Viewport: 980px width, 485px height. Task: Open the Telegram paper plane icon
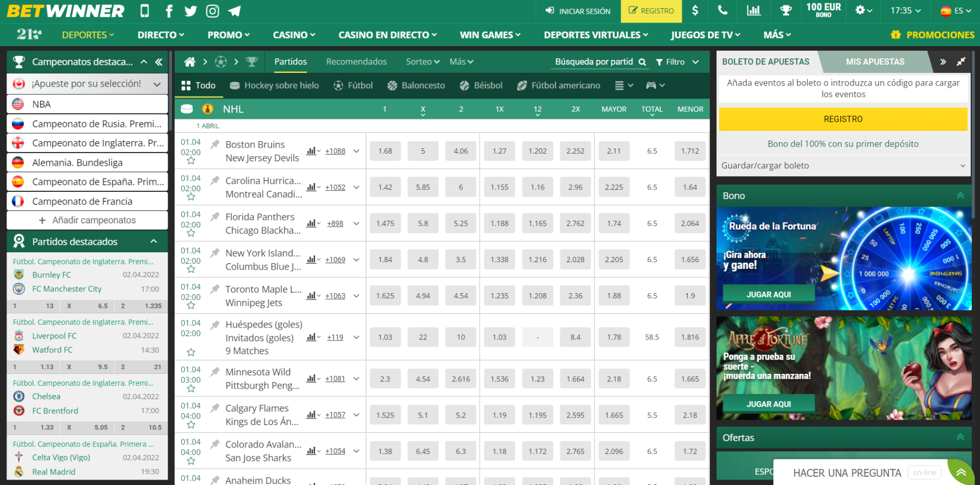pos(235,11)
